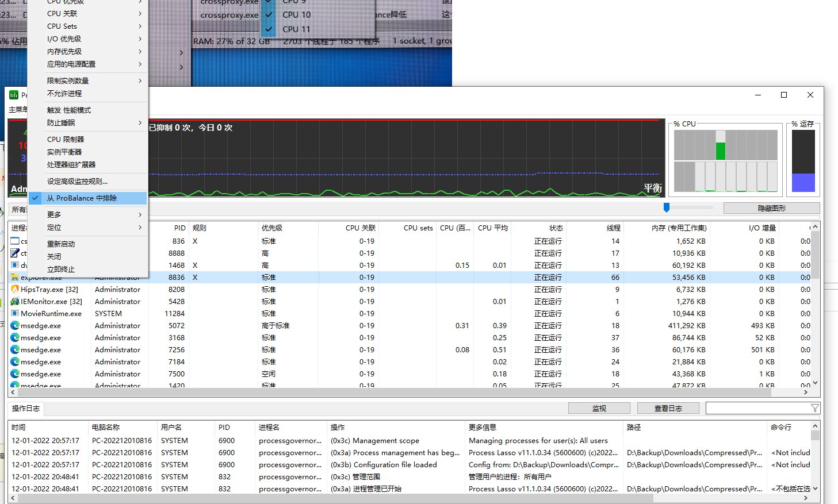Screen dimensions: 838x504
Task: Click the green % CPU core usage bar
Action: [721, 151]
